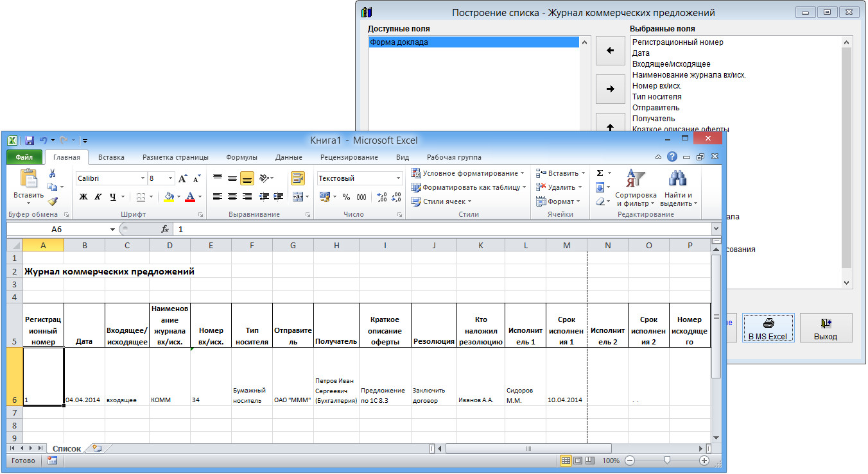Open Sort and Filter (Сортировка и фильтр)

click(635, 189)
